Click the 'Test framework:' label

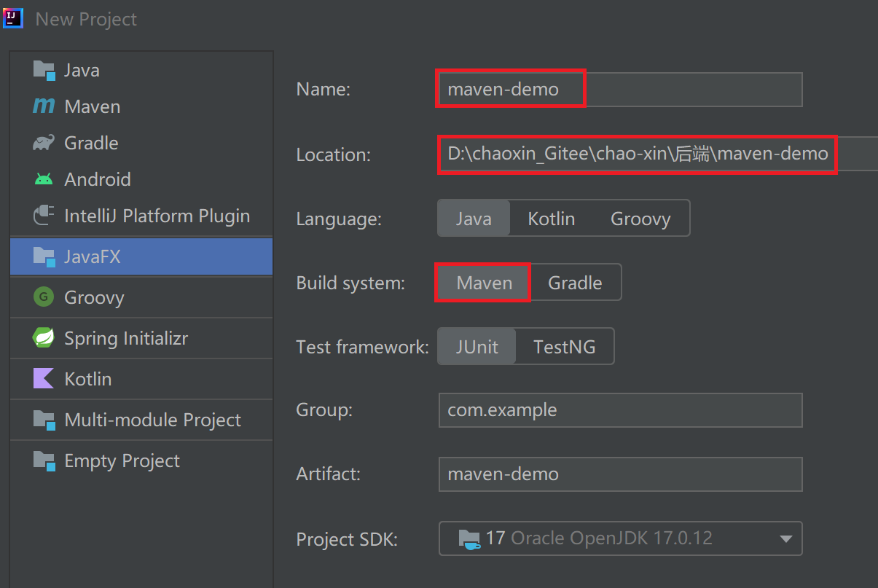click(x=362, y=348)
